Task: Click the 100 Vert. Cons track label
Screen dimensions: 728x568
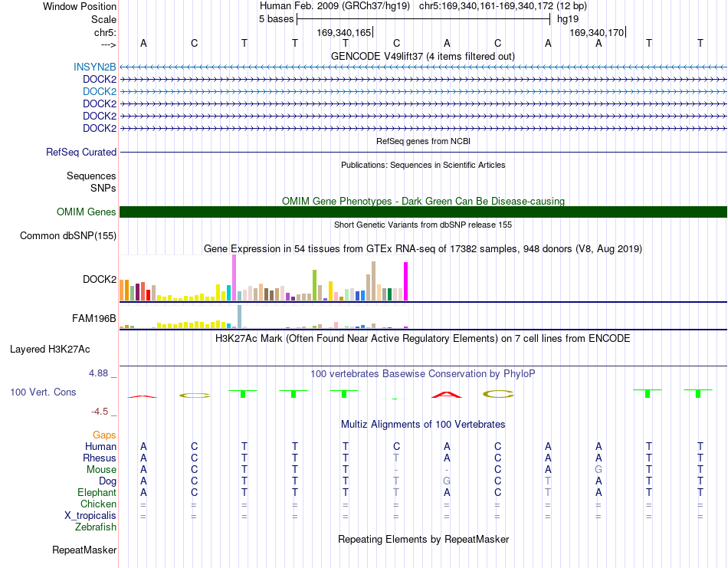Action: tap(43, 392)
